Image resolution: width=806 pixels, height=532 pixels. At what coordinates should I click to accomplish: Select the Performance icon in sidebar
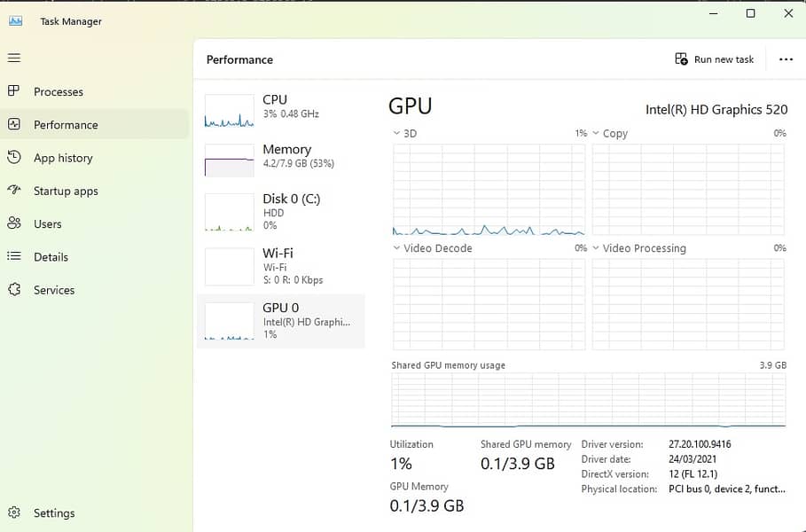tap(13, 125)
